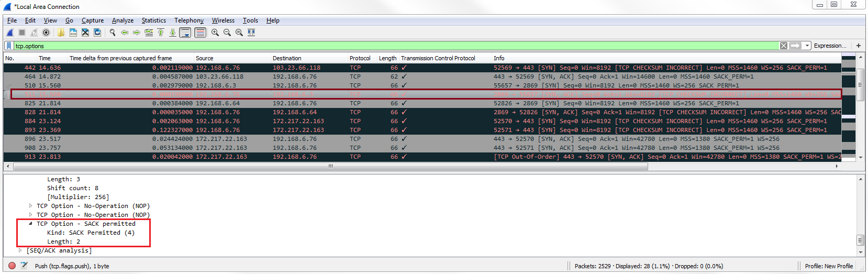Go forward in packet history
This screenshot has height=274, width=868.
pyautogui.click(x=137, y=32)
